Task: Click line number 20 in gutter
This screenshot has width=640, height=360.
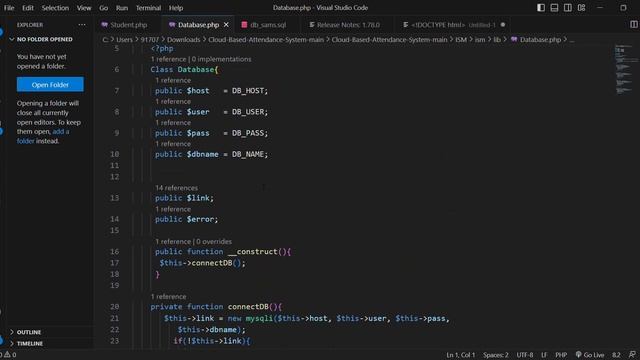Action: click(x=115, y=307)
